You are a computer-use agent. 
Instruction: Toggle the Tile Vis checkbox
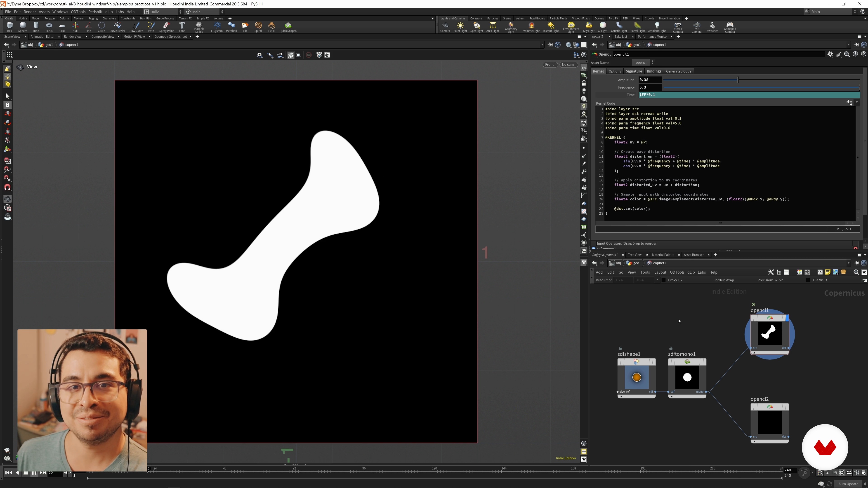pos(808,280)
